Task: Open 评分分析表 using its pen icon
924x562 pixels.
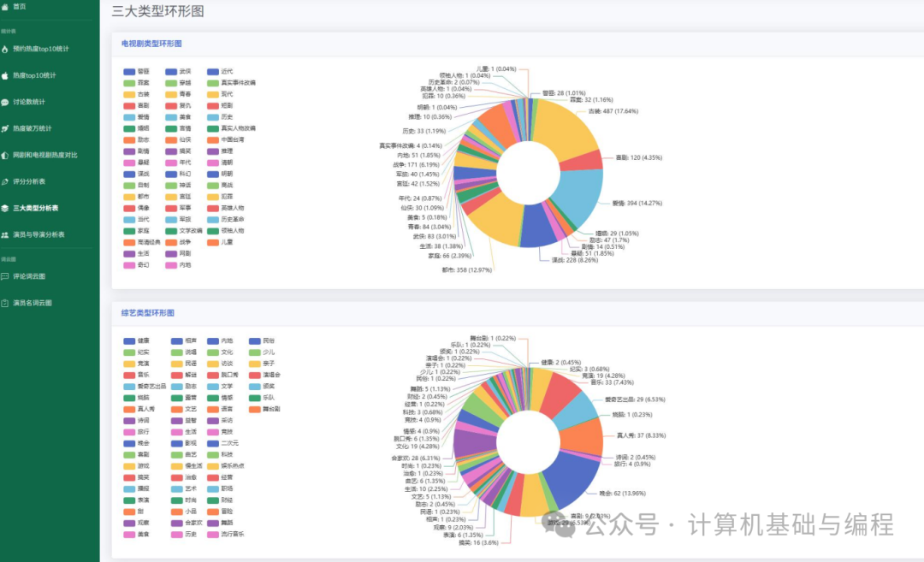Action: pos(7,180)
